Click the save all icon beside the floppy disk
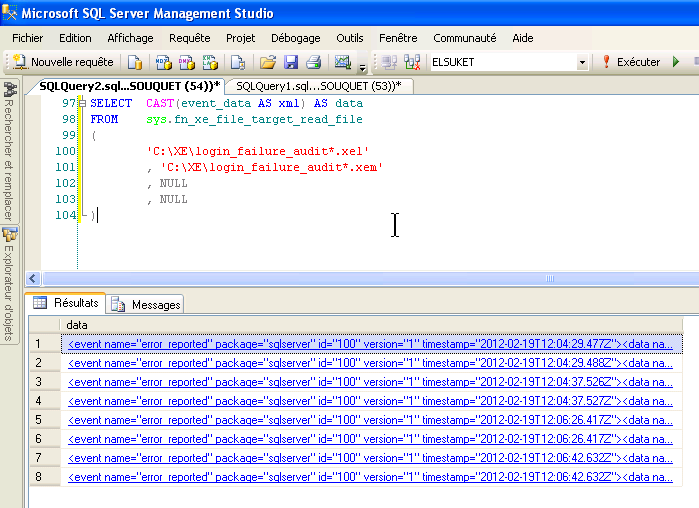This screenshot has width=699, height=508. (313, 62)
